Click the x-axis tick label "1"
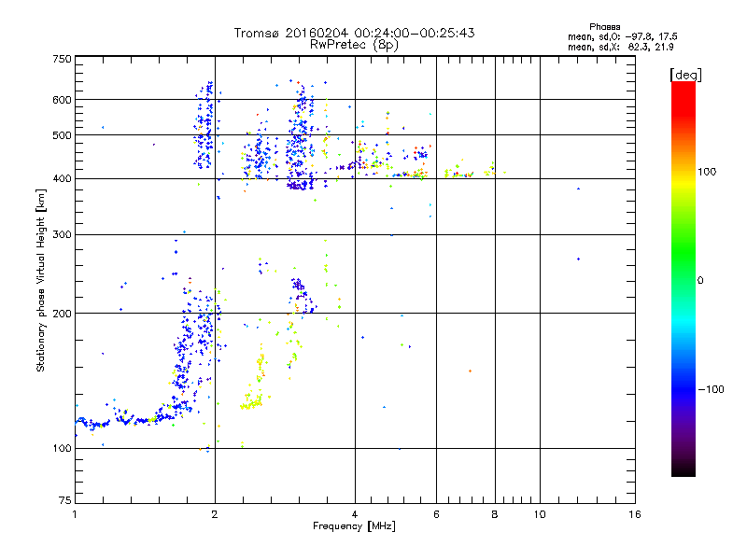The image size is (747, 560). [x=75, y=514]
